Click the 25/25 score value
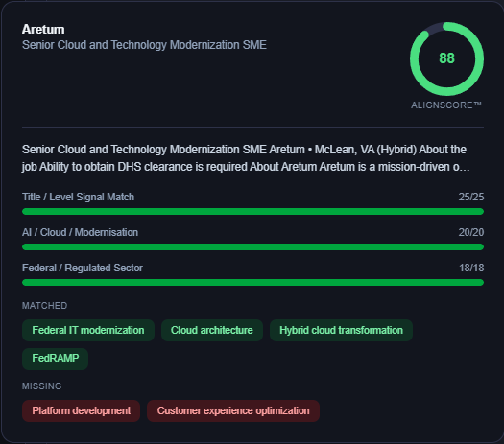This screenshot has height=444, width=504. tap(471, 197)
